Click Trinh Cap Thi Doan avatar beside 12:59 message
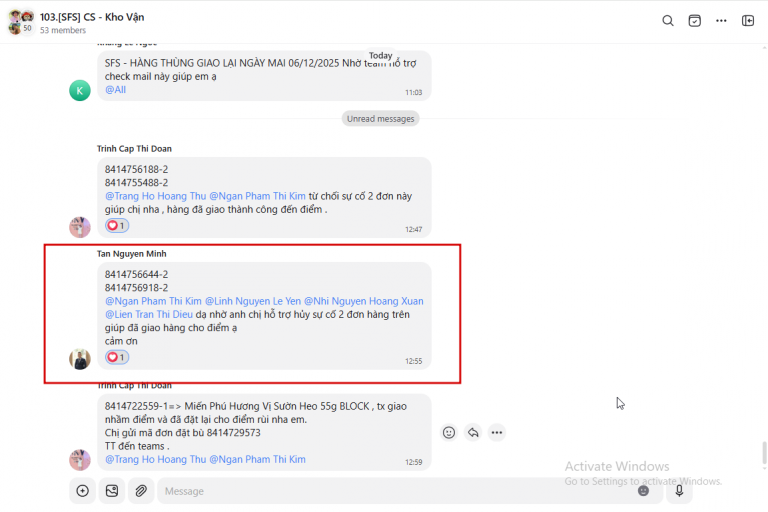 [x=80, y=460]
